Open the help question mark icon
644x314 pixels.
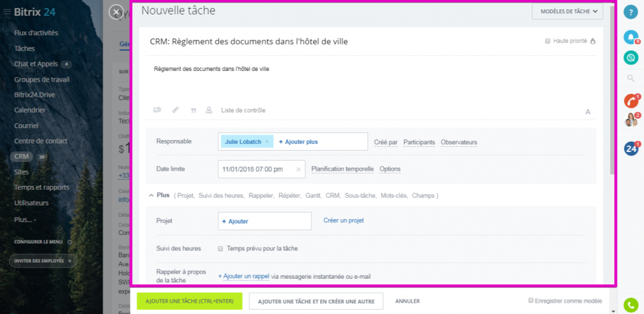tap(631, 12)
